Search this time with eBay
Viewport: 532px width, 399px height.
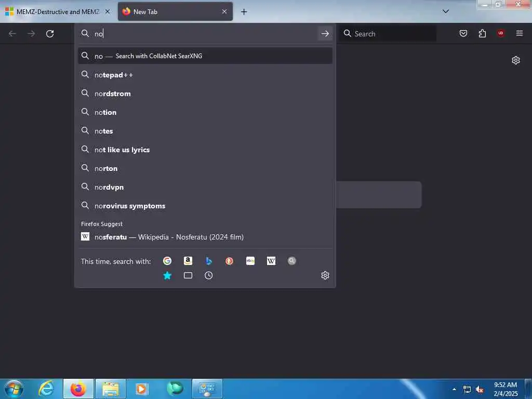[250, 261]
